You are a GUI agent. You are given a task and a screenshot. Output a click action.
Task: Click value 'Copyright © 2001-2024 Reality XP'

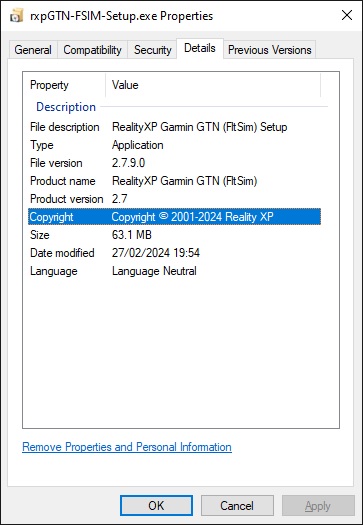coord(192,217)
